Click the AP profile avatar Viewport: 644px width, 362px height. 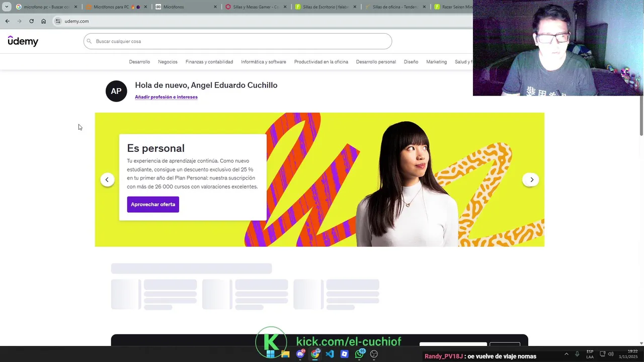(x=116, y=91)
